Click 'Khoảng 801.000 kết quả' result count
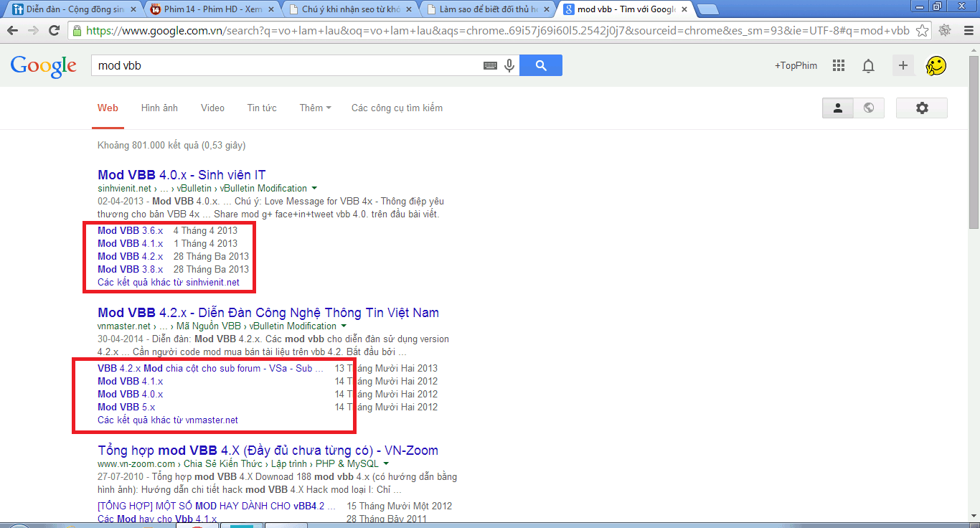This screenshot has height=528, width=980. 171,145
